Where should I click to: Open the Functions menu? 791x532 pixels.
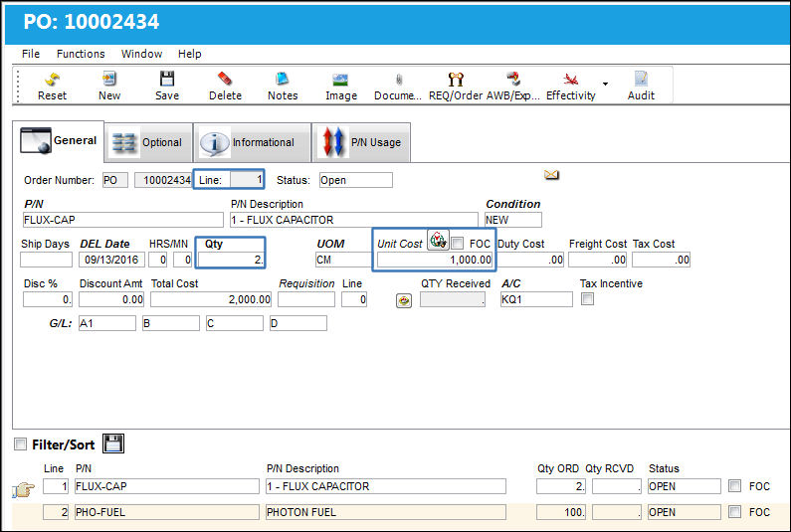pyautogui.click(x=81, y=54)
